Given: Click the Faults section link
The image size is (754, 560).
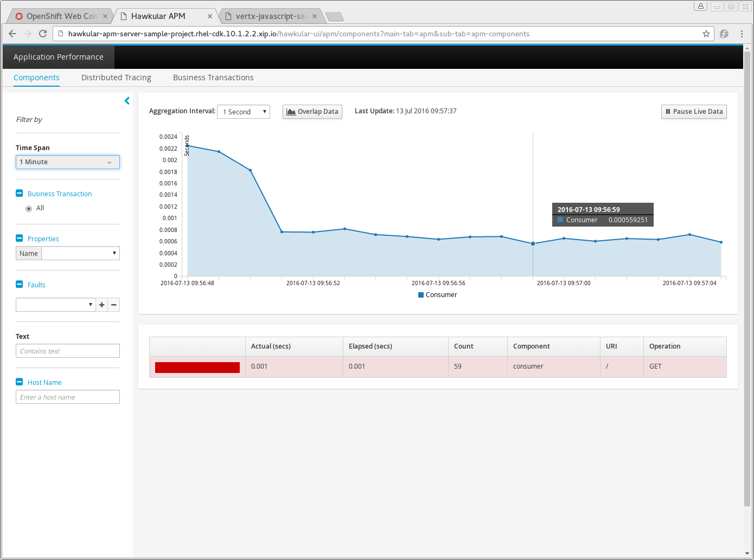Looking at the screenshot, I should [x=36, y=285].
